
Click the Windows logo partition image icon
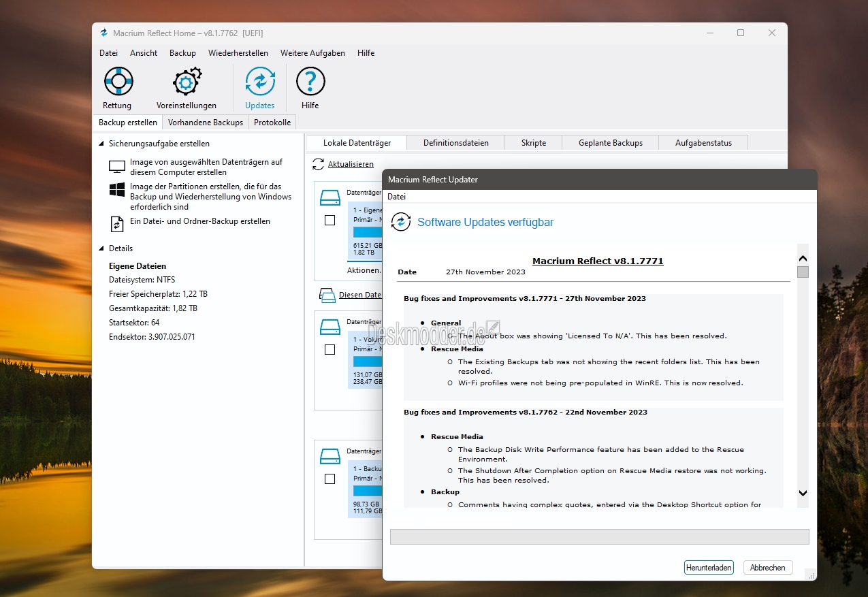(117, 190)
